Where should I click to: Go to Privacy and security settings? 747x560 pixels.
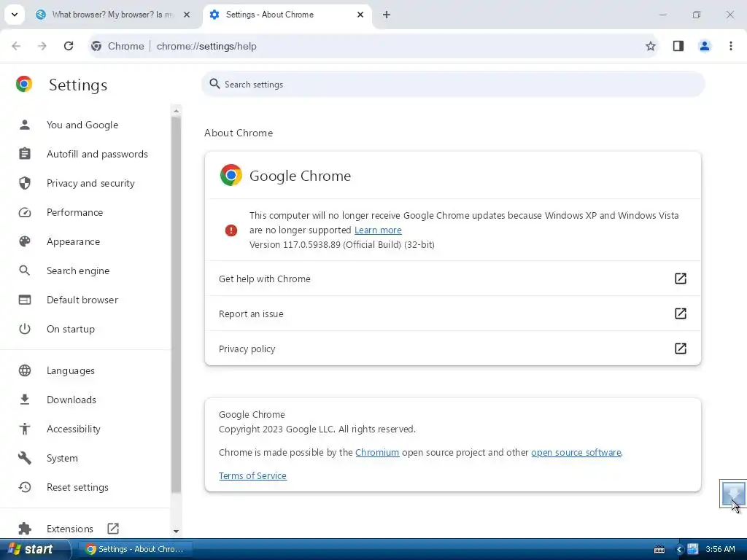tap(90, 183)
